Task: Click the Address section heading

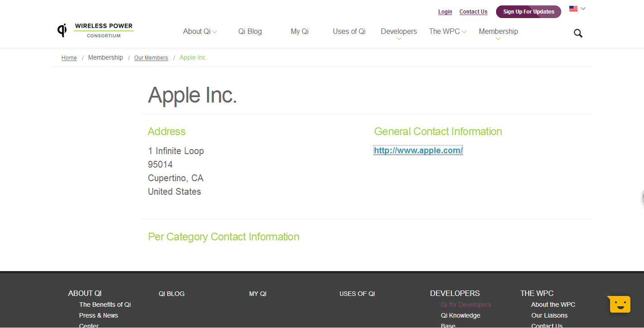Action: click(x=167, y=131)
